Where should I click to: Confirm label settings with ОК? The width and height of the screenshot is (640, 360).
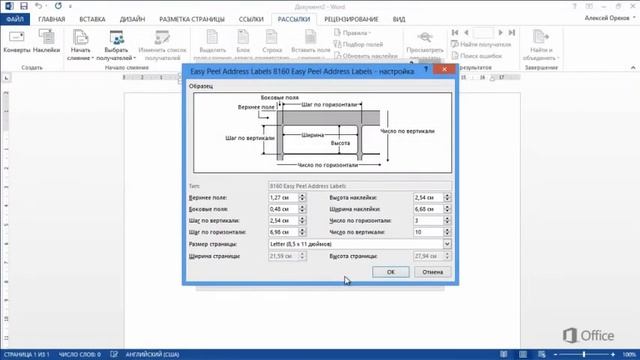(x=391, y=272)
